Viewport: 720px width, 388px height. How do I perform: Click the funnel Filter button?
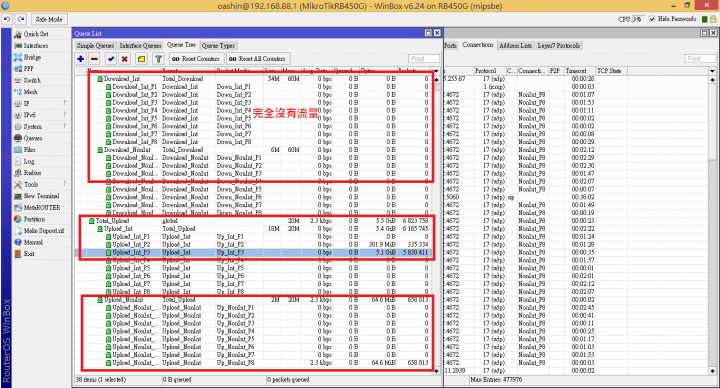pyautogui.click(x=158, y=59)
